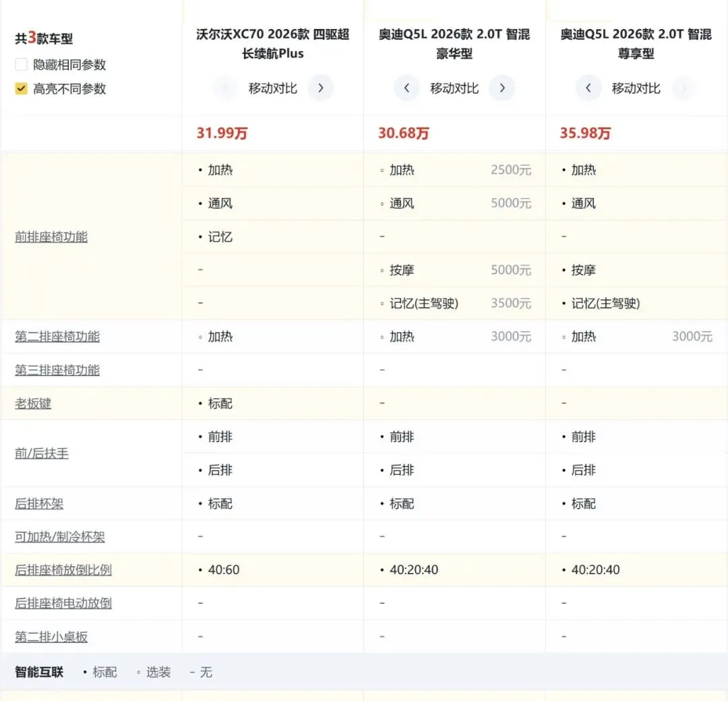The height and width of the screenshot is (701, 728).
Task: Move 奥迪Q5L 豪华型 column left with arrow
Action: [x=406, y=88]
